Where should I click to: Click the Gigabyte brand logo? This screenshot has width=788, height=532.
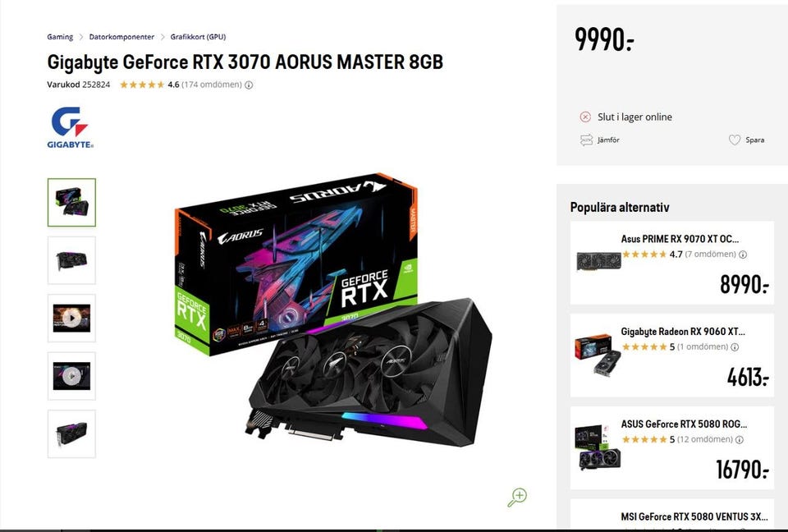click(x=71, y=127)
